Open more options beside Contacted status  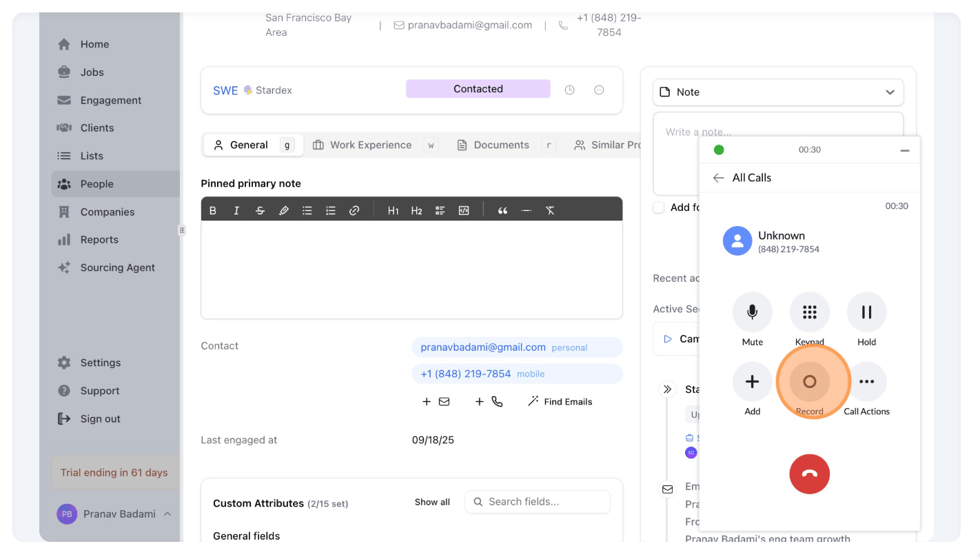pos(599,90)
